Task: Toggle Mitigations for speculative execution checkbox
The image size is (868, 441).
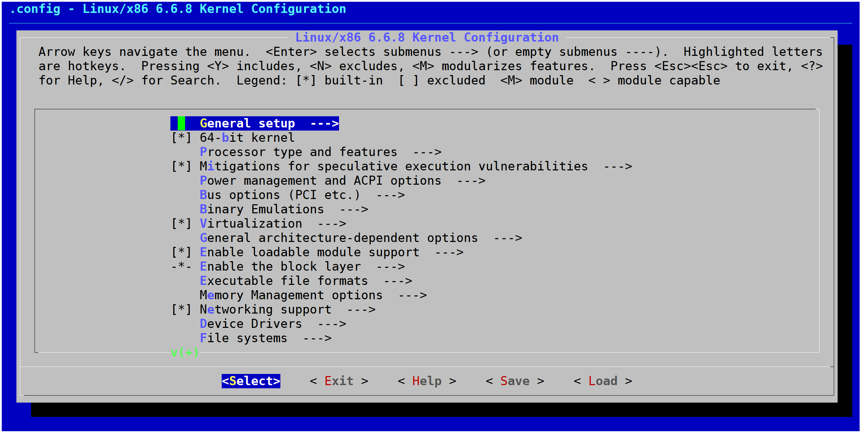Action: coord(181,166)
